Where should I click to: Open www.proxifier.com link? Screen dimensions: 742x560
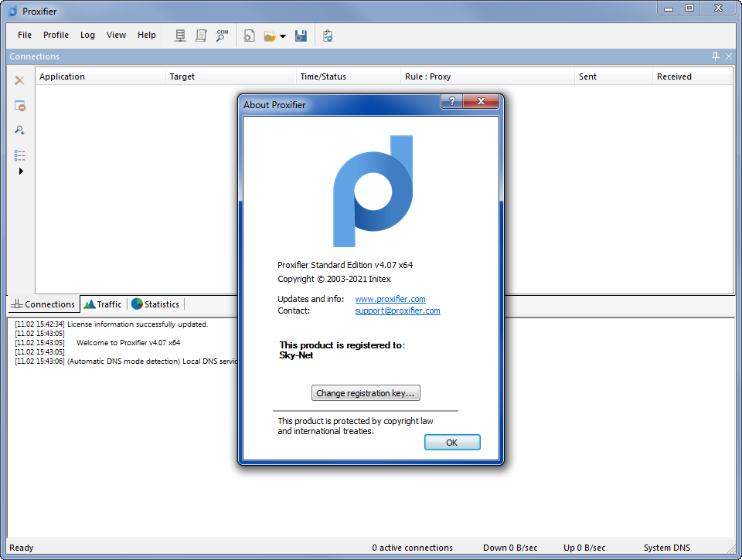pos(390,299)
